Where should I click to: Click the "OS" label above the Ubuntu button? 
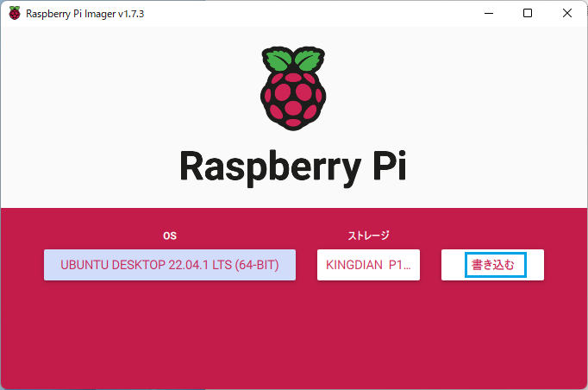(x=170, y=236)
